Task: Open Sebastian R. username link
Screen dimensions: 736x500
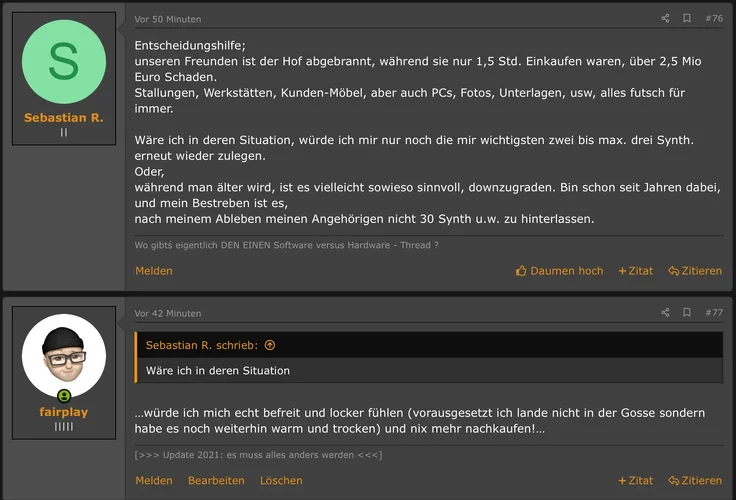Action: tap(64, 118)
